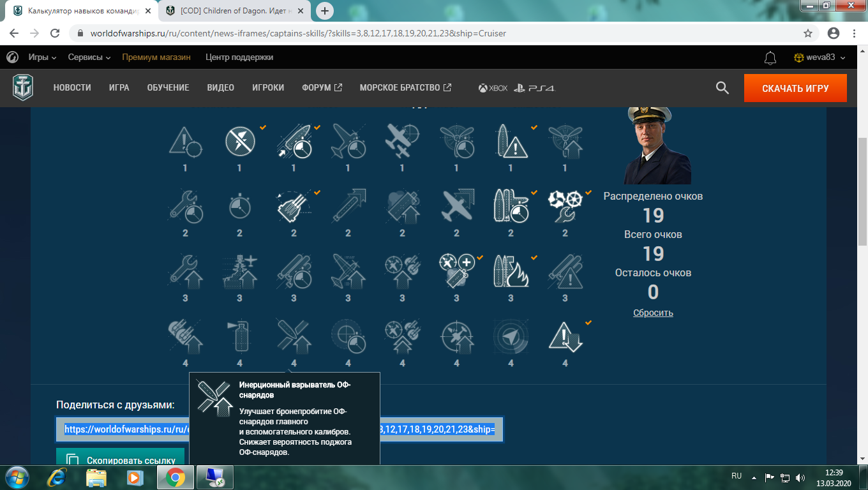Deselect the checked shells-with-stopwatch skill in tier 2

pyautogui.click(x=511, y=206)
